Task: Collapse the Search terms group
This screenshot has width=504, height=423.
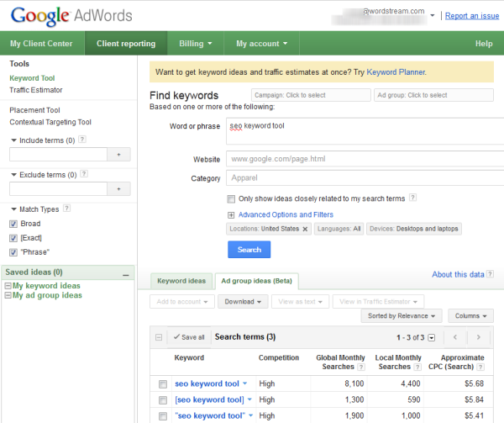Action: pos(159,337)
